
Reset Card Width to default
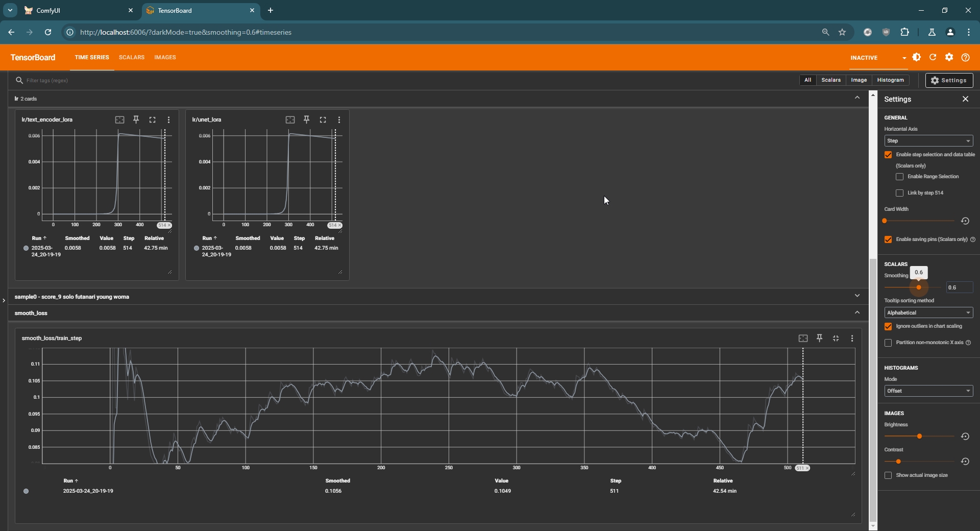point(965,221)
